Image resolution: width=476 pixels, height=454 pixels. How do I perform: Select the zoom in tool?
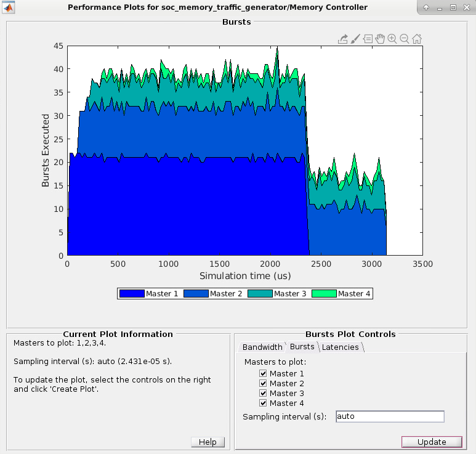tap(392, 39)
